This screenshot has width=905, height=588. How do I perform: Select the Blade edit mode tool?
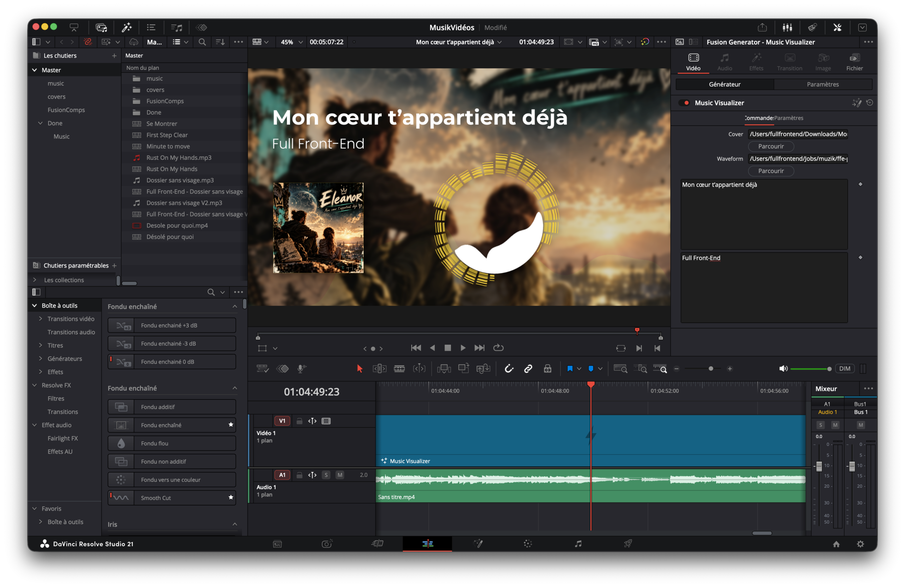[x=399, y=368]
